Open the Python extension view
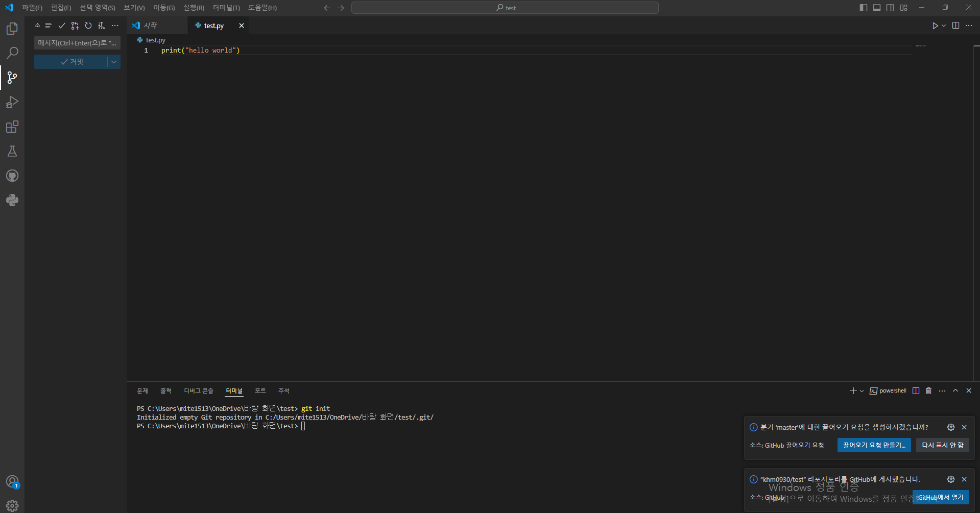This screenshot has width=980, height=513. (x=12, y=200)
